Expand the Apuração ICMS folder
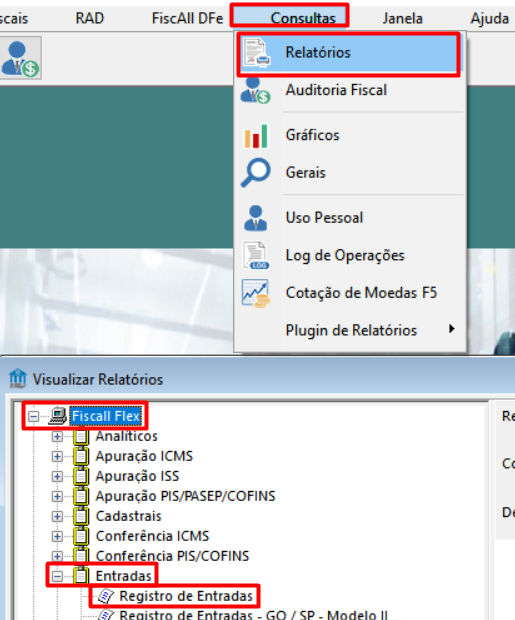Image resolution: width=515 pixels, height=620 pixels. 57,456
